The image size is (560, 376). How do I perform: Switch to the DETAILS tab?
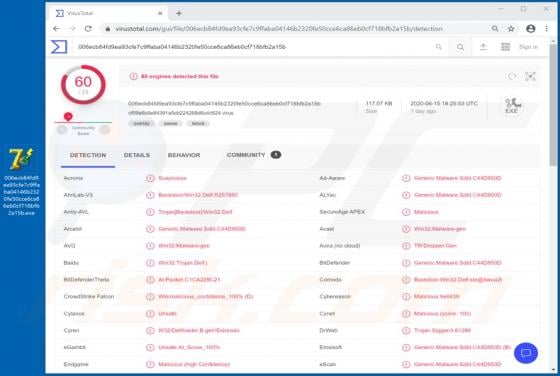click(137, 155)
